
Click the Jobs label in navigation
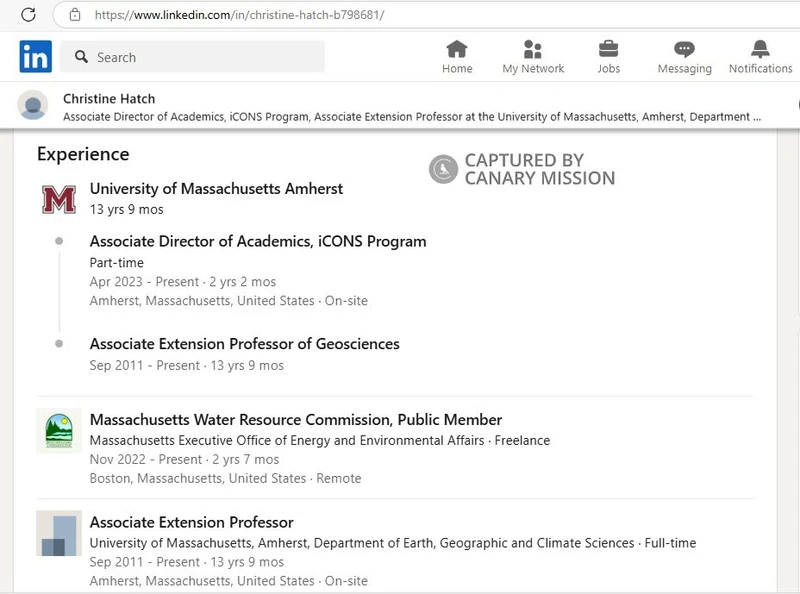609,68
